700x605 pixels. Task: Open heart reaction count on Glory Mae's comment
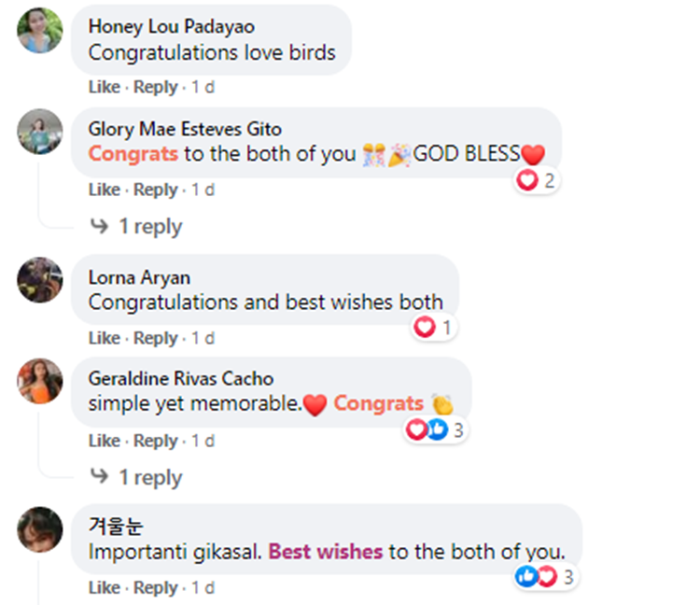point(536,181)
